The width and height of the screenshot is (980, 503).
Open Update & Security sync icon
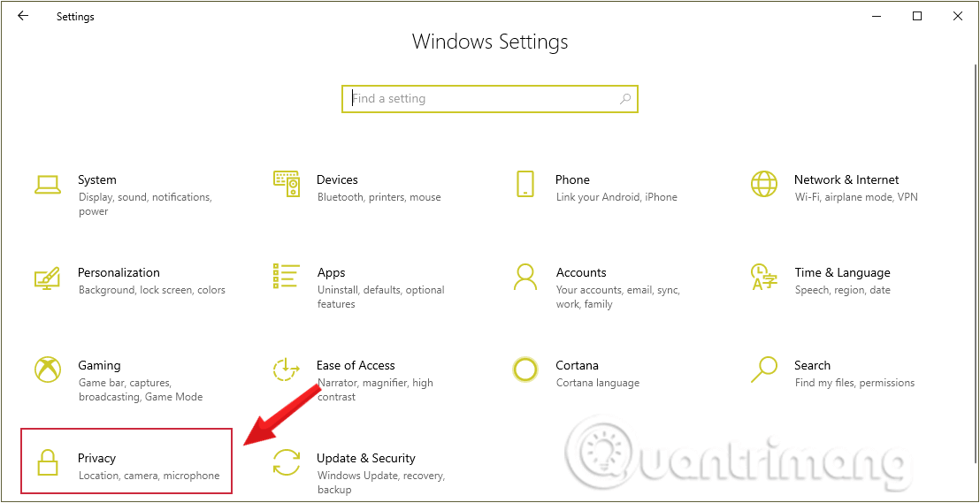(x=287, y=463)
